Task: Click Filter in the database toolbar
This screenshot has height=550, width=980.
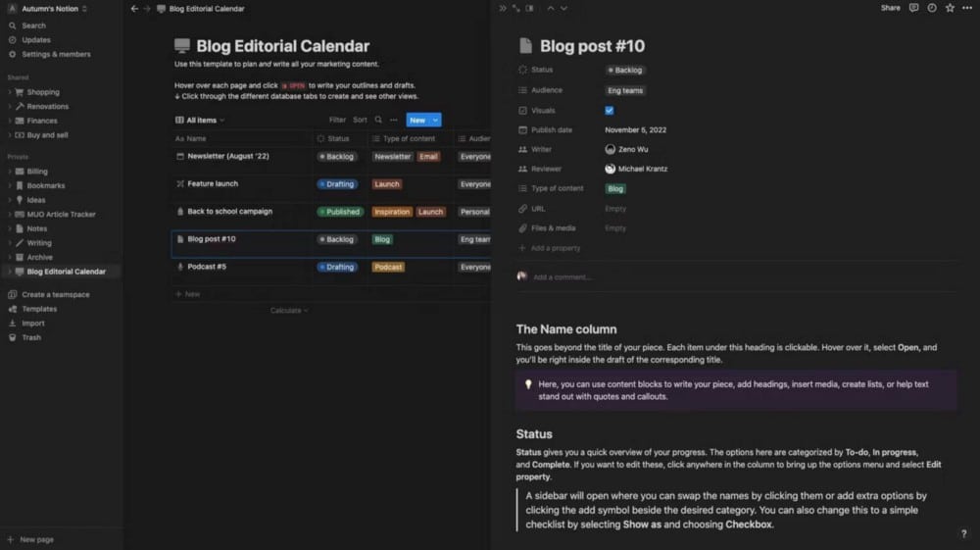Action: click(x=337, y=120)
